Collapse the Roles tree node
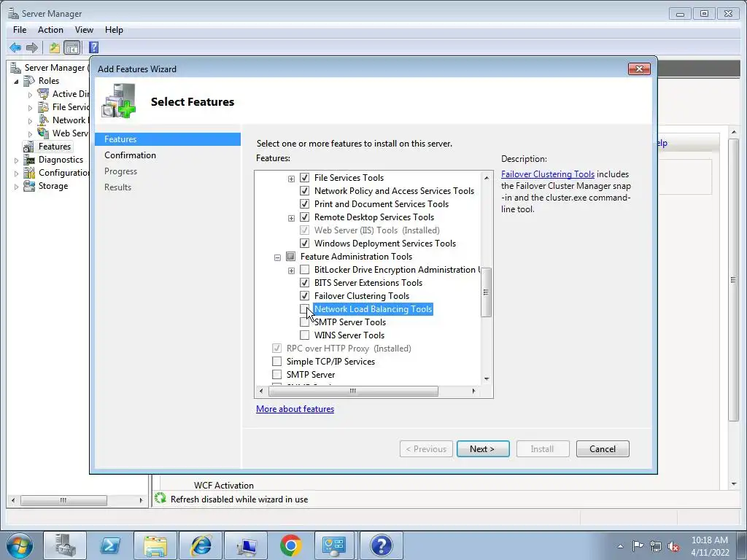747x560 pixels. (16, 82)
